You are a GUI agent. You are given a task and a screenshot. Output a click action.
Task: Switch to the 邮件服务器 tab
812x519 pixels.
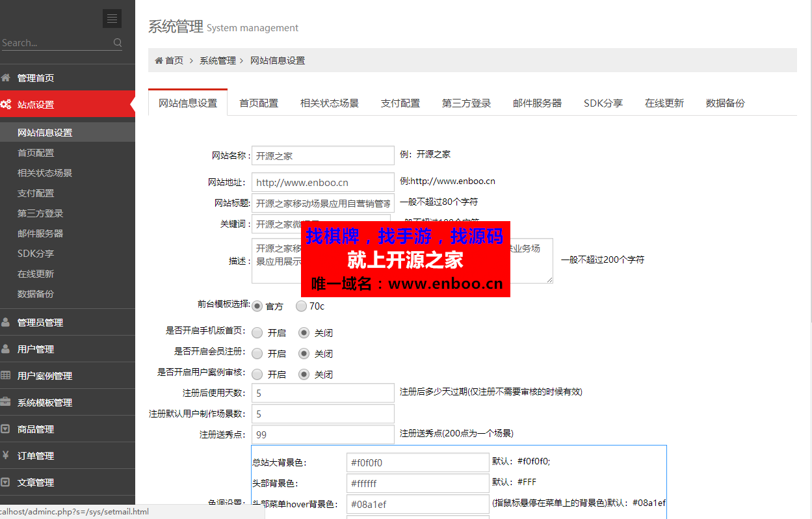tap(538, 103)
